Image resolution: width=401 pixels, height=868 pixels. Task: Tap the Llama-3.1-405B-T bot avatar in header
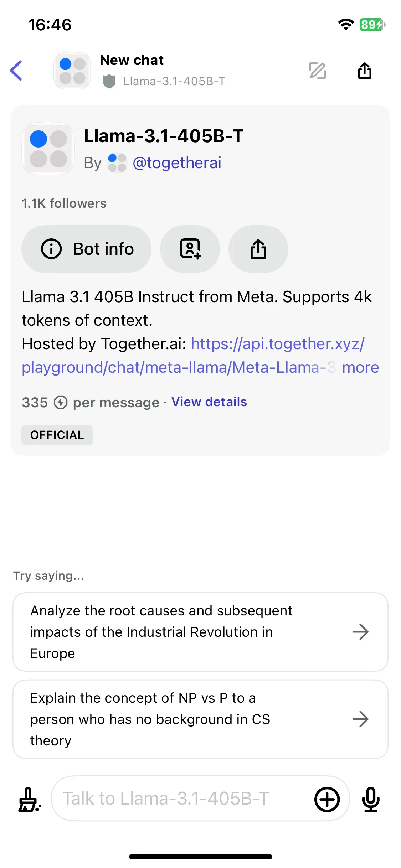(72, 71)
